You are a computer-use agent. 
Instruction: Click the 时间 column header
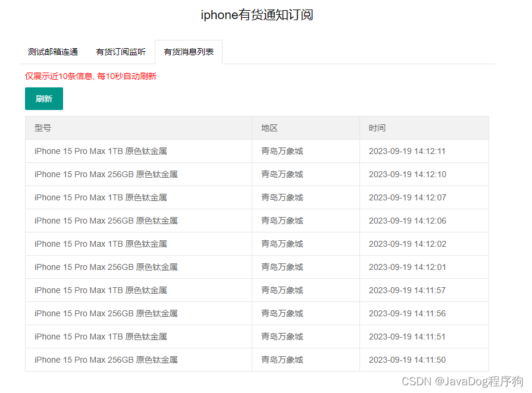tap(375, 128)
